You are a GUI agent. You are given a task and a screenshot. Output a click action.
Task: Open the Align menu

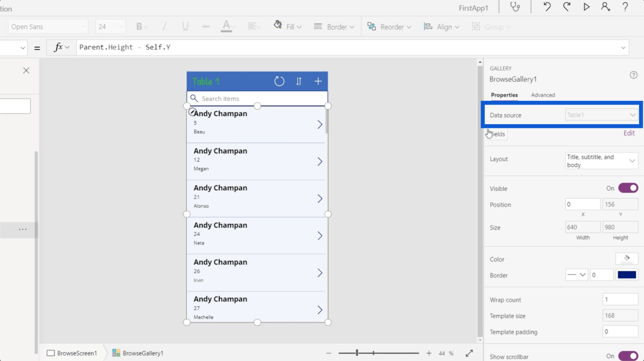click(x=441, y=26)
